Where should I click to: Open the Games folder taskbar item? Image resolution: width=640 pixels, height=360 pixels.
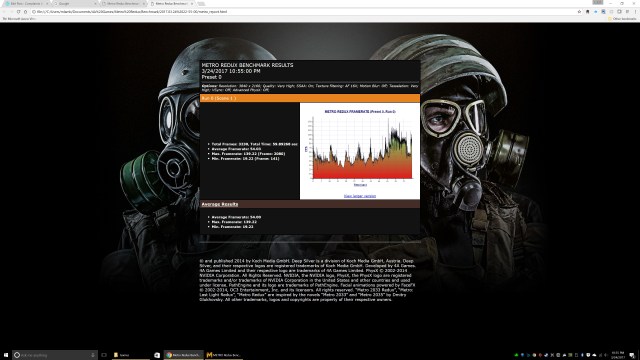click(x=131, y=355)
